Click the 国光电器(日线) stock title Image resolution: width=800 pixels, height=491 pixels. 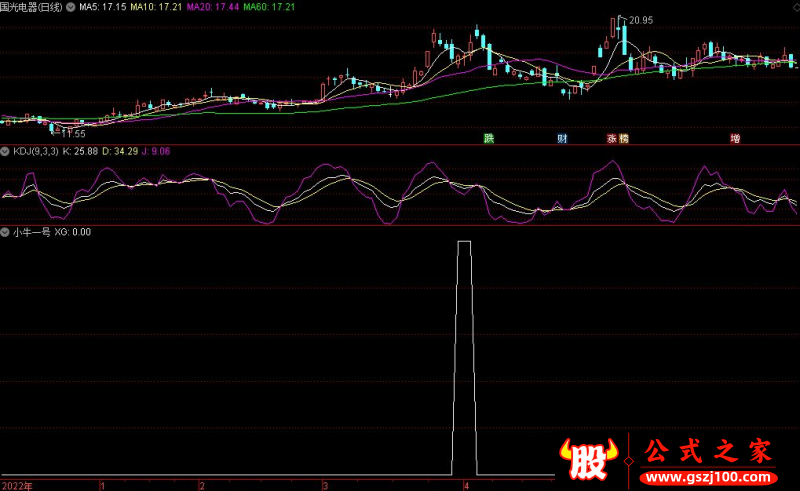click(31, 7)
